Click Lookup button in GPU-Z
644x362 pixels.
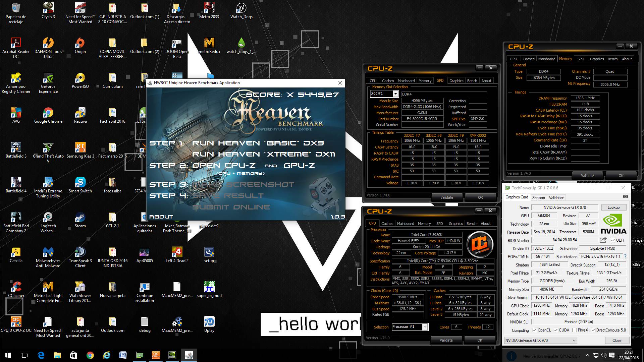tap(613, 207)
